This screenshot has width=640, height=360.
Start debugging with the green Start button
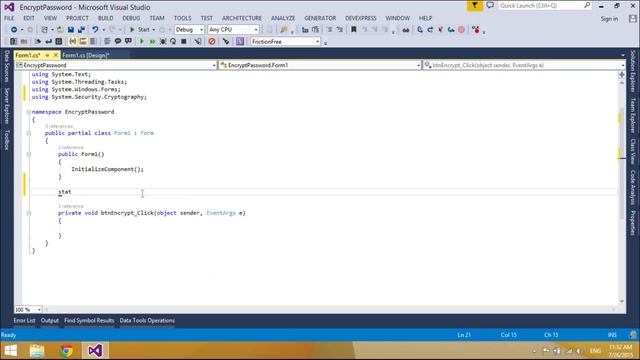(x=140, y=29)
